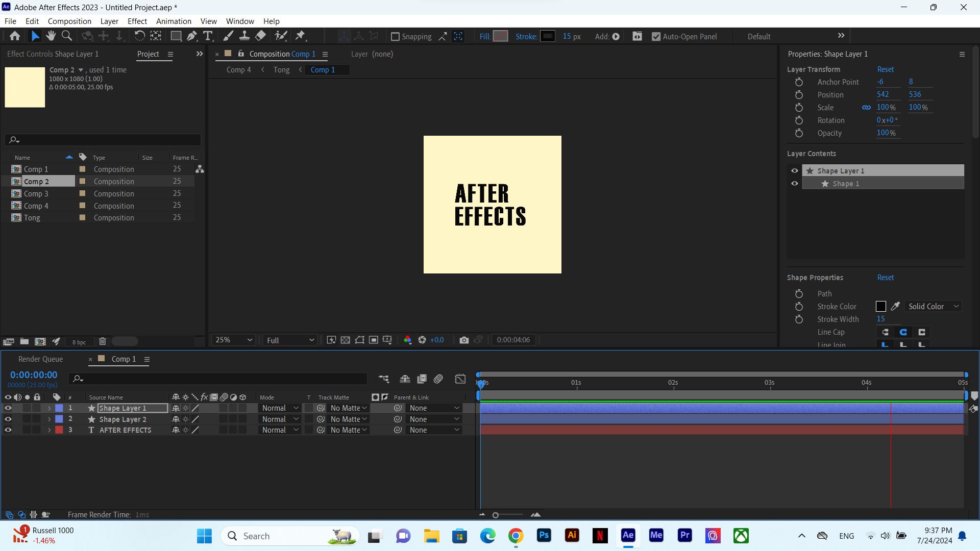Navigate to Tong in composition breadcrumb

point(281,70)
